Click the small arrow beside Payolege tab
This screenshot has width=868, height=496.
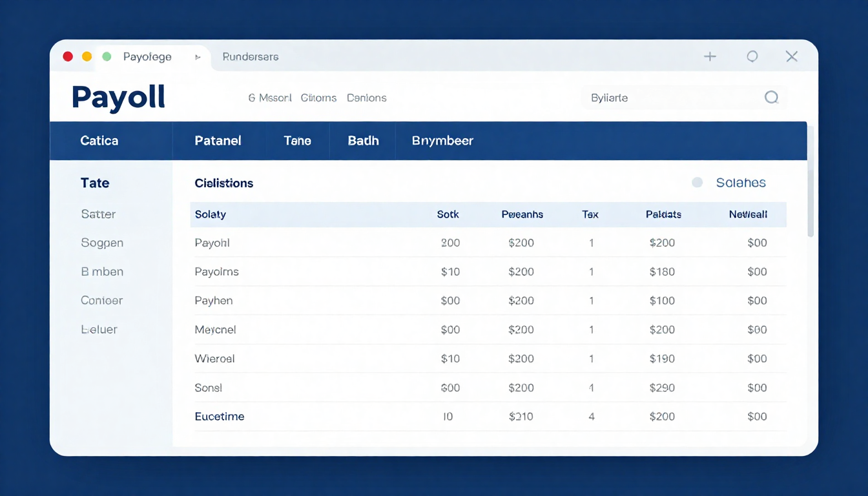[x=198, y=57]
